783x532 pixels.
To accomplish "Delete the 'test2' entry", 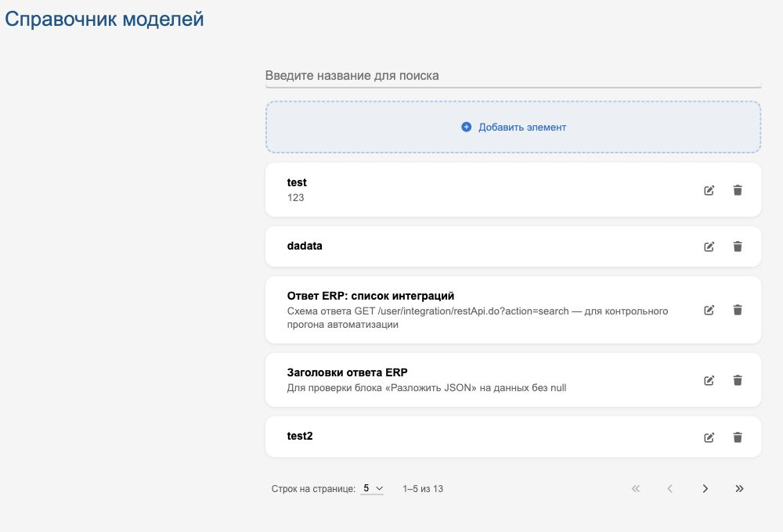I will coord(738,437).
